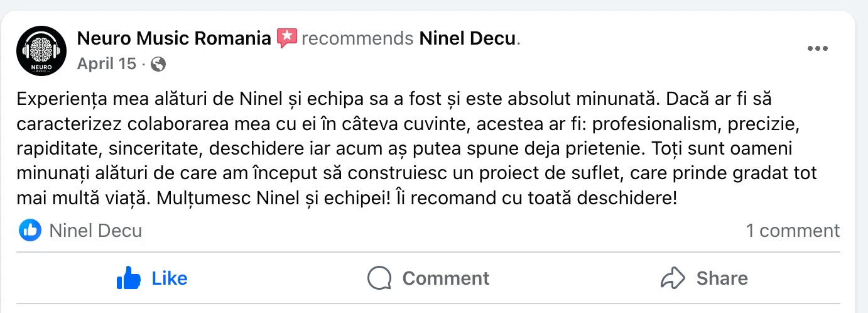Expand the 1 comment link
868x313 pixels.
[793, 231]
